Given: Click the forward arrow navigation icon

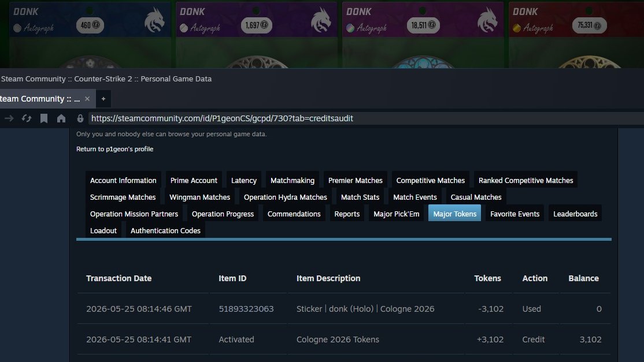Looking at the screenshot, I should coord(9,118).
